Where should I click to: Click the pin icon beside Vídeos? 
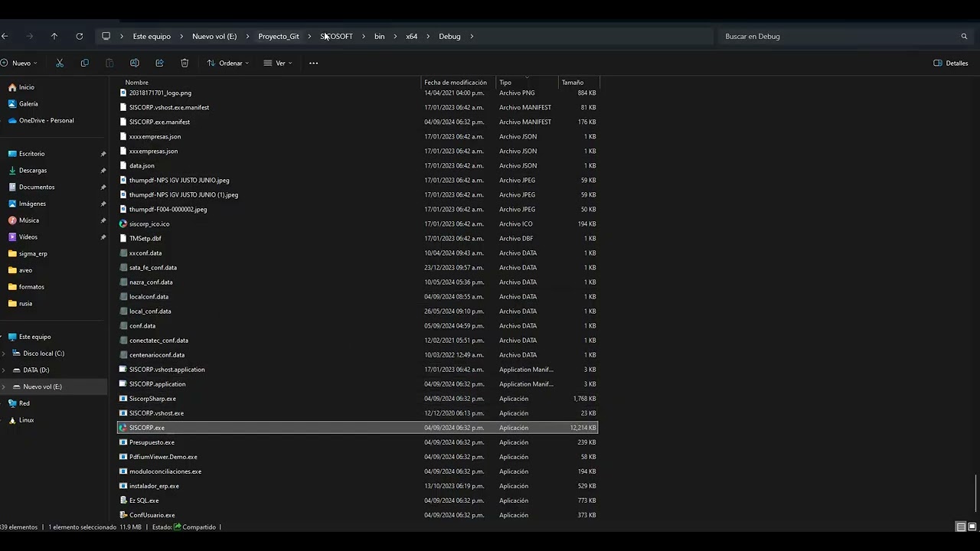pyautogui.click(x=103, y=237)
